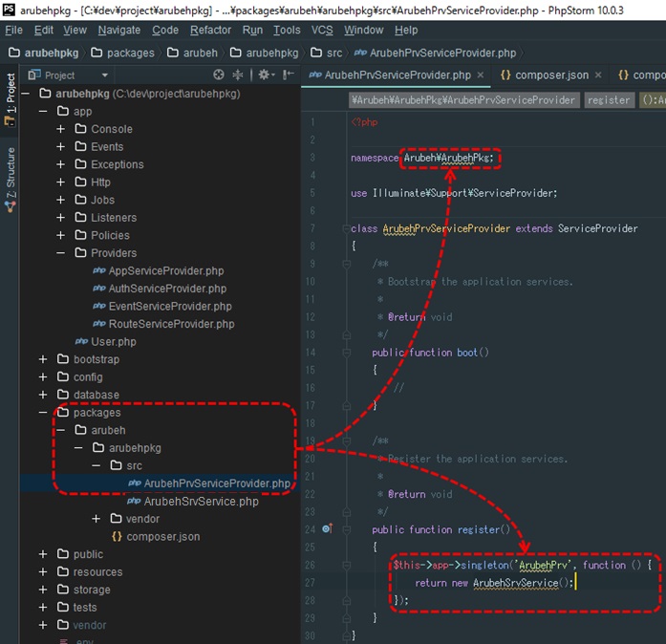Expand the Console folder
Image resolution: width=666 pixels, height=644 pixels.
(61, 129)
